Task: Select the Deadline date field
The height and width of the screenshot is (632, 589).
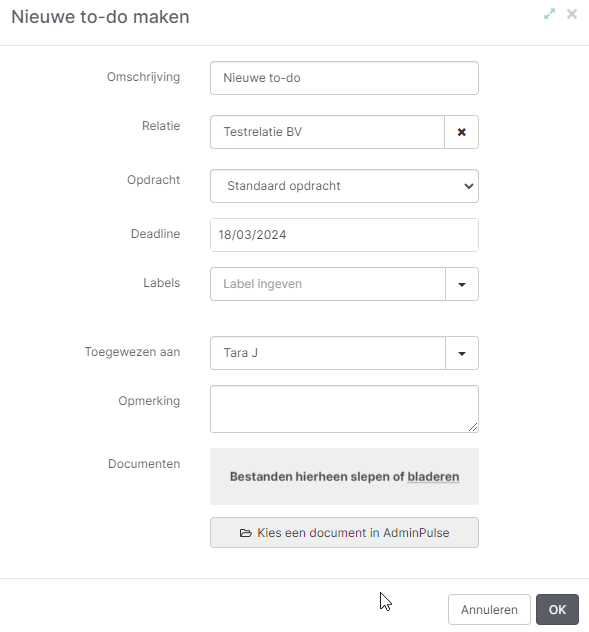Action: click(x=344, y=235)
